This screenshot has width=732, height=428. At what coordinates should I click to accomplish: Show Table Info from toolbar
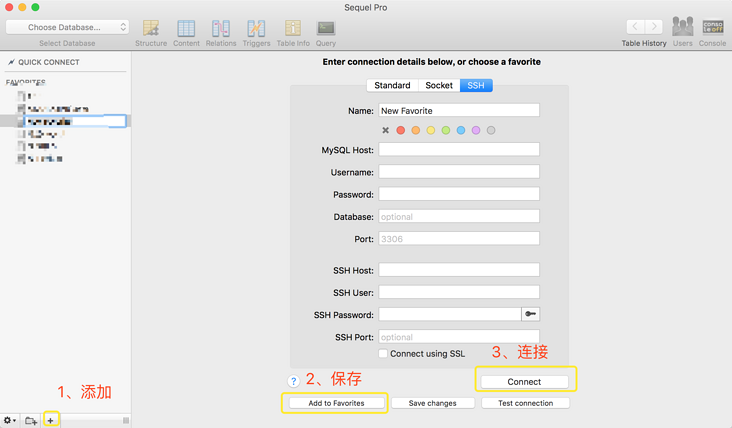pos(293,29)
